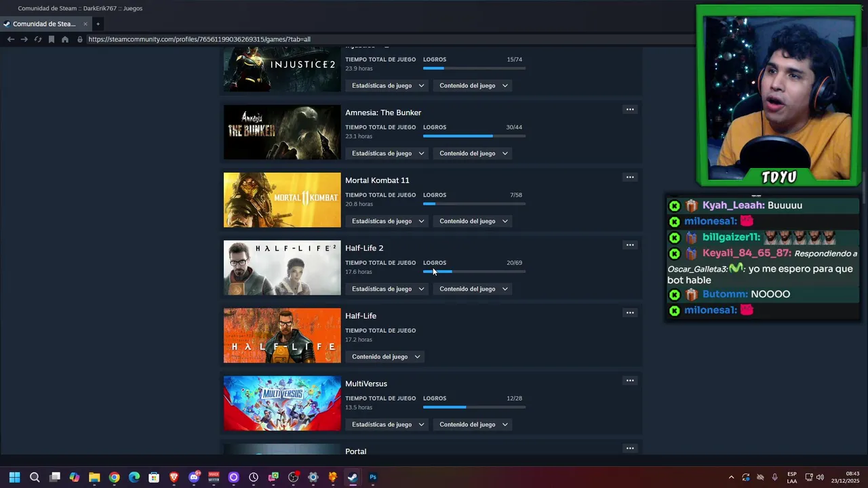The height and width of the screenshot is (488, 868).
Task: Go back with the browser back arrow
Action: (x=11, y=39)
